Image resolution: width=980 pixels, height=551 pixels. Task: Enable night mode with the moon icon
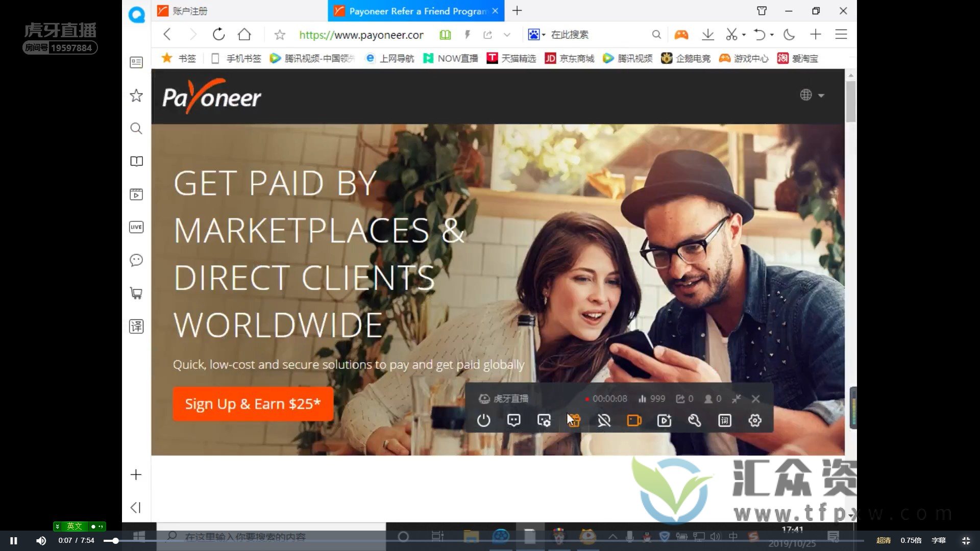(789, 34)
